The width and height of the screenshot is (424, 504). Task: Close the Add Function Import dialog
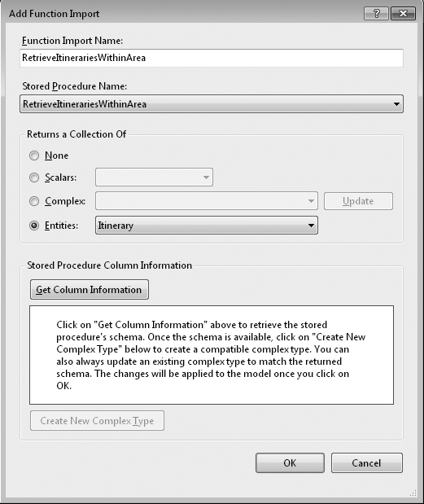click(403, 14)
